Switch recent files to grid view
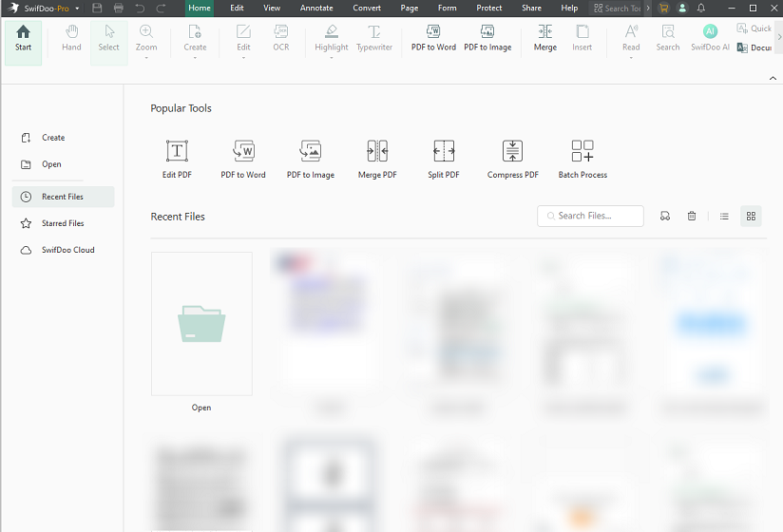Viewport: 783px width, 532px height. (751, 216)
